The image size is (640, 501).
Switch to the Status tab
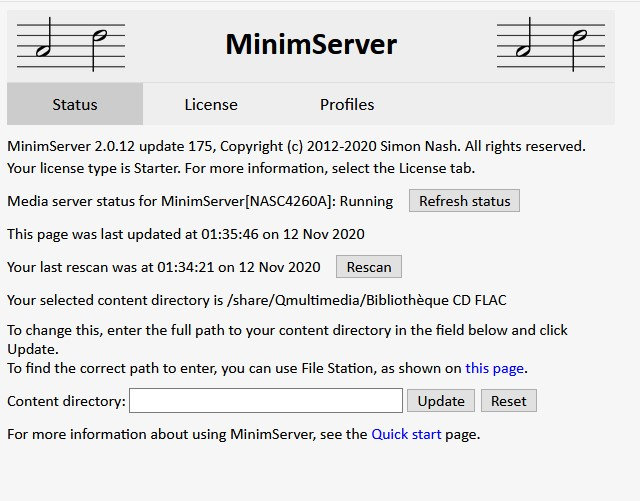tap(75, 104)
